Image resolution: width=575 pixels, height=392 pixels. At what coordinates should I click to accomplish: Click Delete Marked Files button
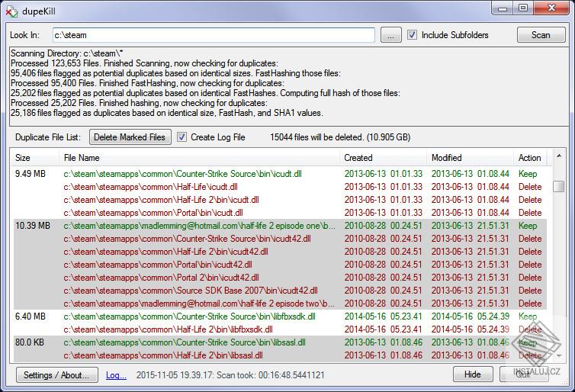130,137
